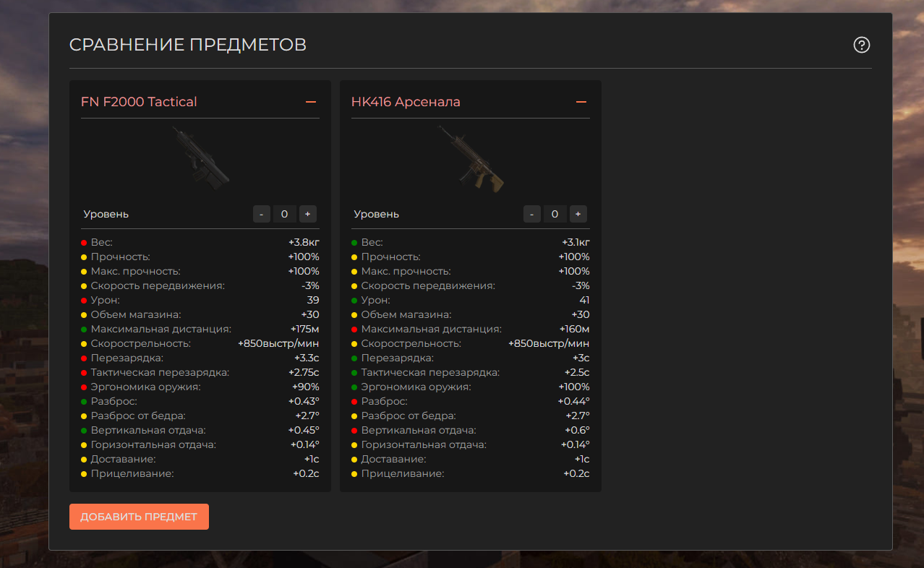The width and height of the screenshot is (924, 568).
Task: Click Уровень label in HK416 card
Action: 377,214
